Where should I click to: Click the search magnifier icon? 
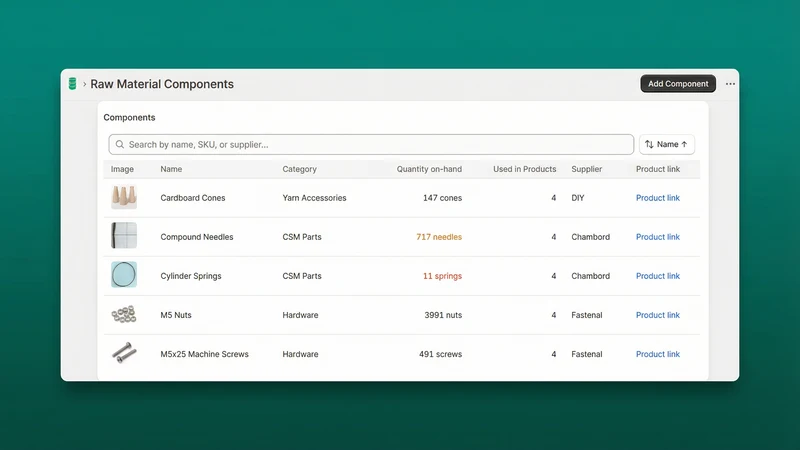point(120,144)
